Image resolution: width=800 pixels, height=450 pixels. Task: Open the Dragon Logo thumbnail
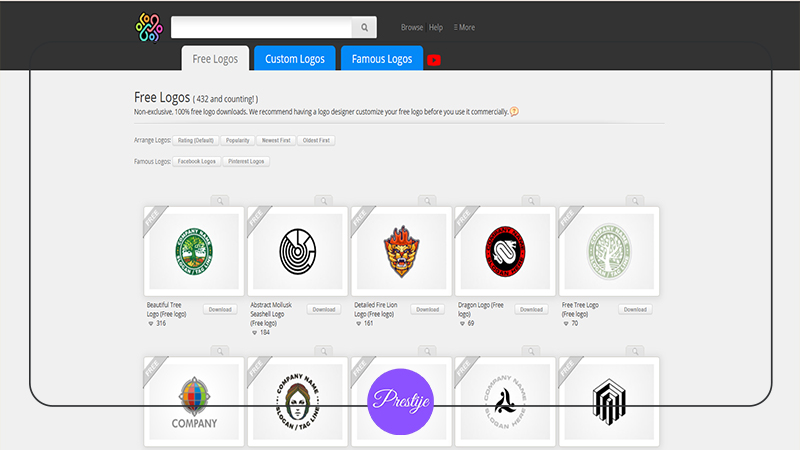[x=505, y=252]
